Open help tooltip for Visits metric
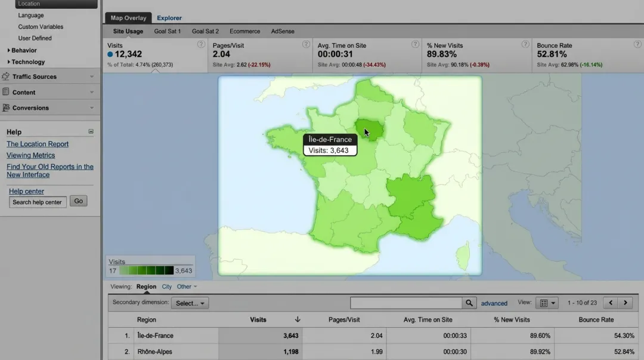This screenshot has width=644, height=360. click(x=201, y=44)
